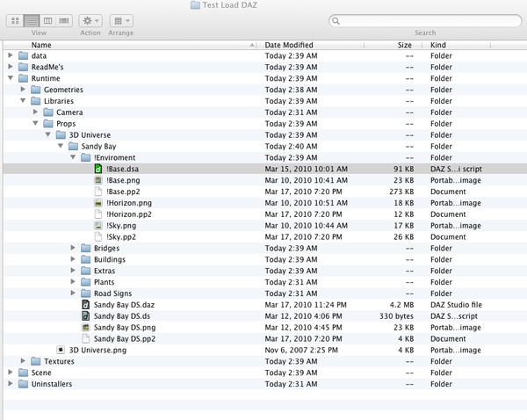Click the magnifier icon in search box

pos(336,21)
